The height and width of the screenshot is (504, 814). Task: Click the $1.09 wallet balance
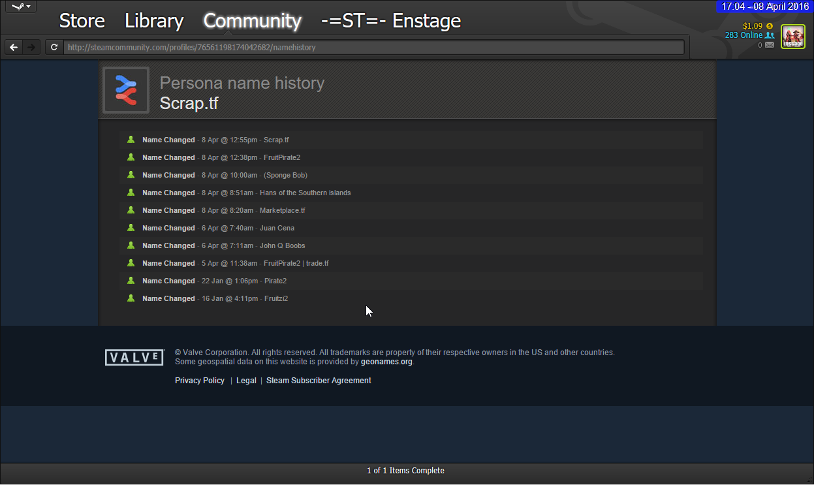[x=753, y=26]
